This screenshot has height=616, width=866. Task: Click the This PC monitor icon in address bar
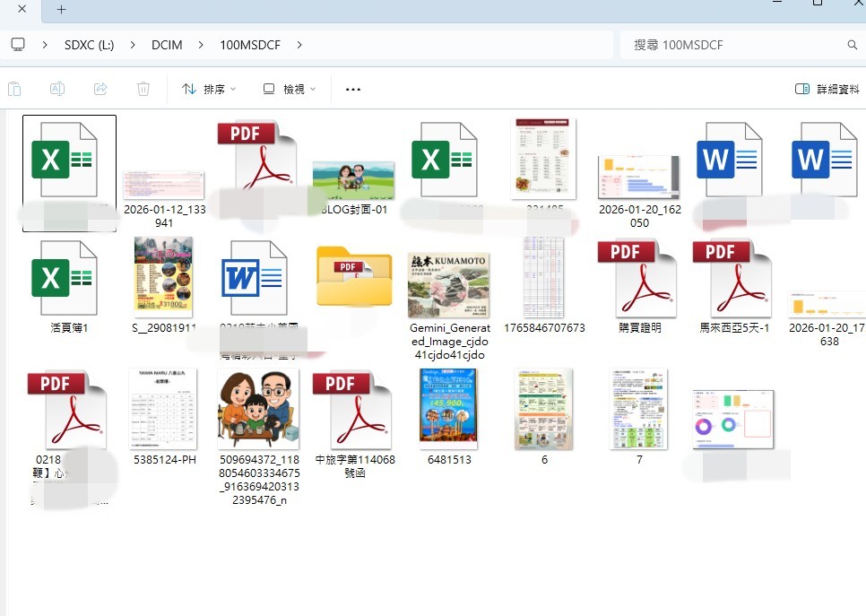tap(18, 45)
